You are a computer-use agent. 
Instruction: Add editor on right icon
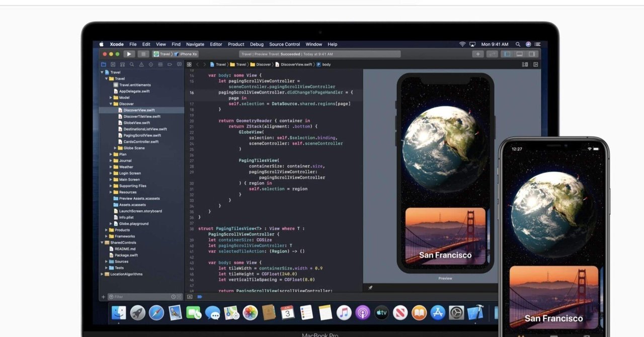(536, 64)
